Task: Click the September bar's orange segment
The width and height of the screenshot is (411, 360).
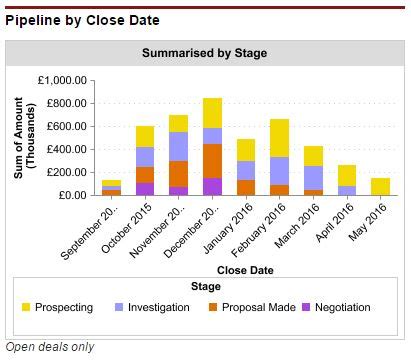Action: pos(111,192)
